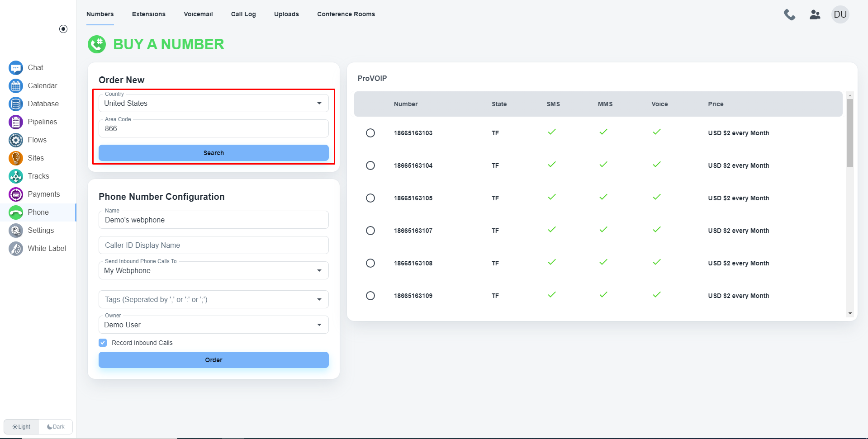Click the Caller ID Display Name field

[x=213, y=245]
